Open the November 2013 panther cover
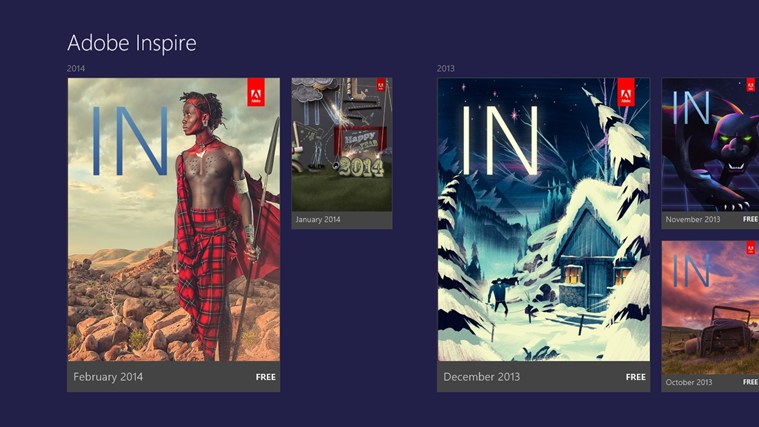Image resolution: width=759 pixels, height=427 pixels. tap(710, 145)
